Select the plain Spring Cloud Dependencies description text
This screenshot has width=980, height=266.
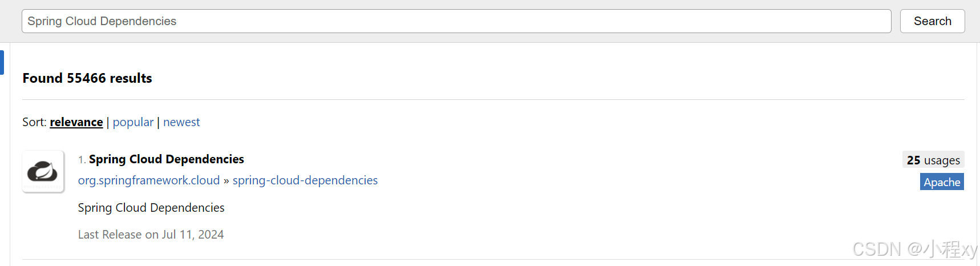[151, 208]
